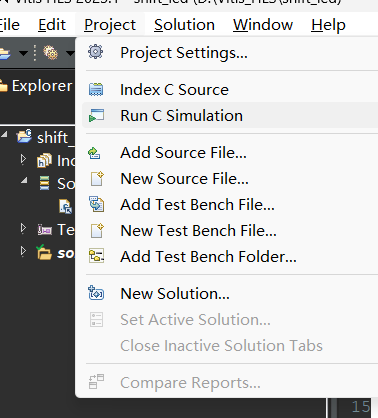Collapse the Source tree node
Image resolution: width=378 pixels, height=418 pixels.
(24, 180)
